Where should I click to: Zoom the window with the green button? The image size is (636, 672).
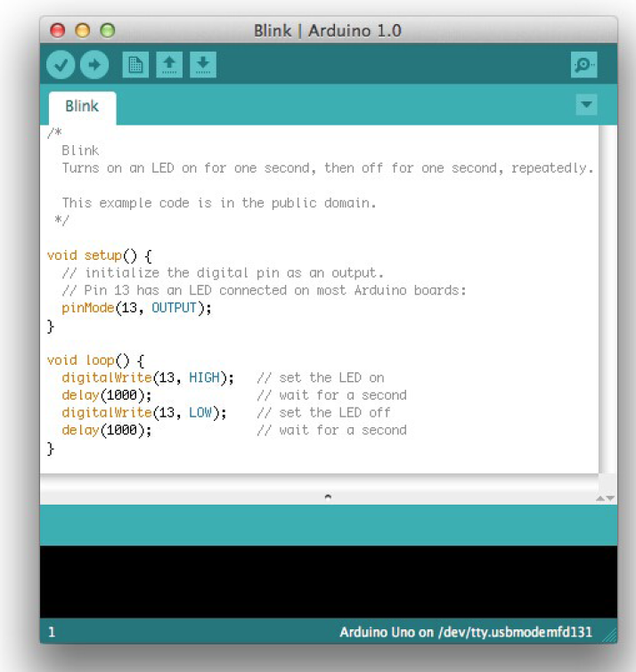point(107,30)
